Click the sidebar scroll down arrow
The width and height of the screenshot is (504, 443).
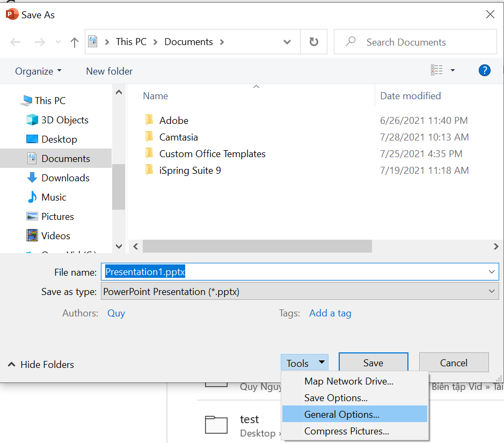(x=119, y=246)
